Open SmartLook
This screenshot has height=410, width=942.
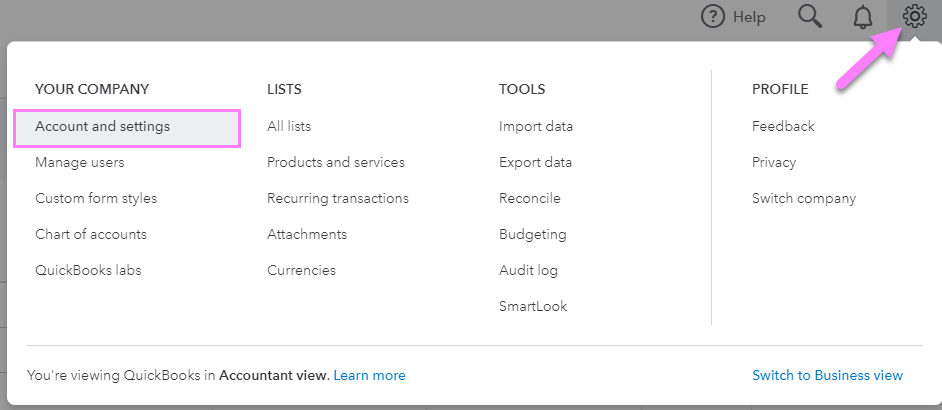(533, 307)
